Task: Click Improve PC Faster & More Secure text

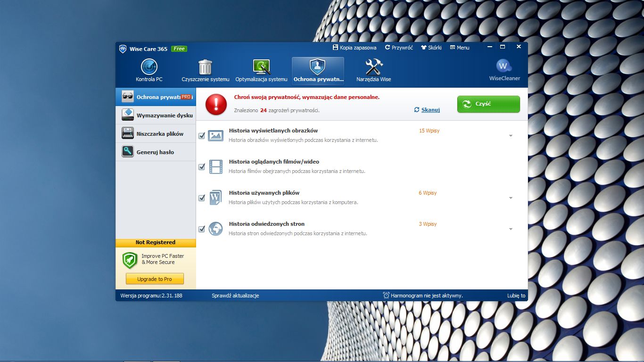Action: [163, 259]
